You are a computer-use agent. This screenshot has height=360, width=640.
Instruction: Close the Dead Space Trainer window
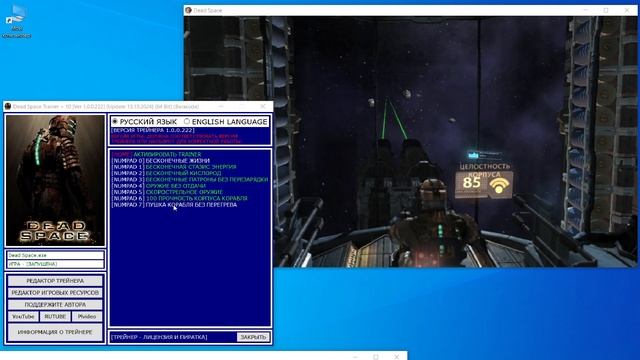click(263, 106)
